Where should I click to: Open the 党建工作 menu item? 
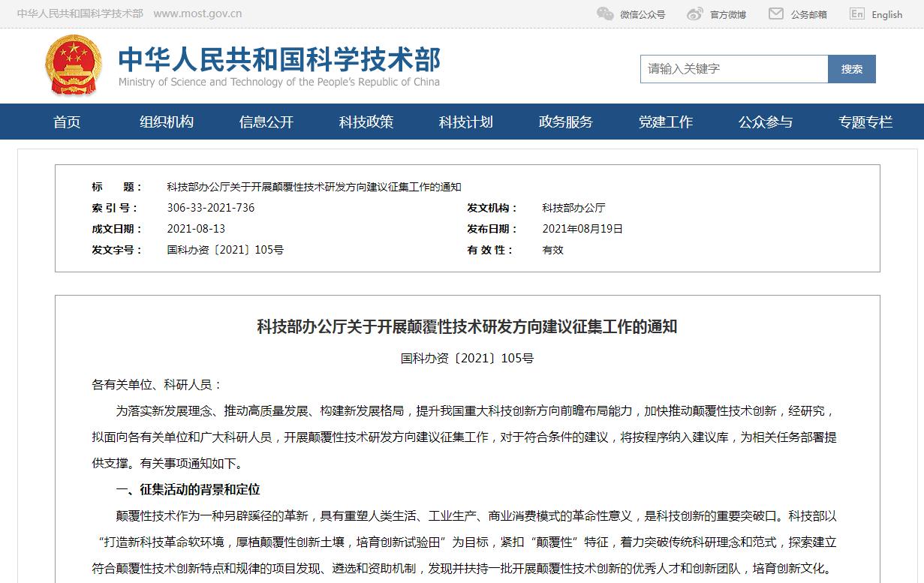666,122
